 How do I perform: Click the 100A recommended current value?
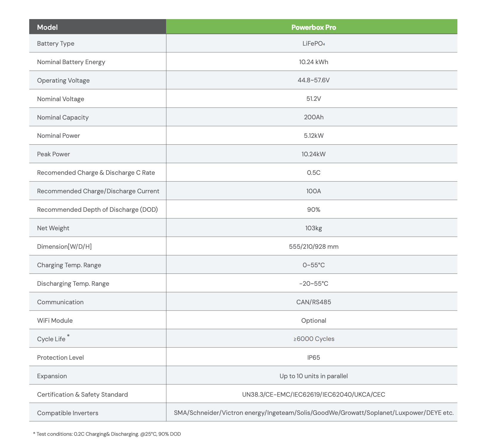(x=313, y=191)
